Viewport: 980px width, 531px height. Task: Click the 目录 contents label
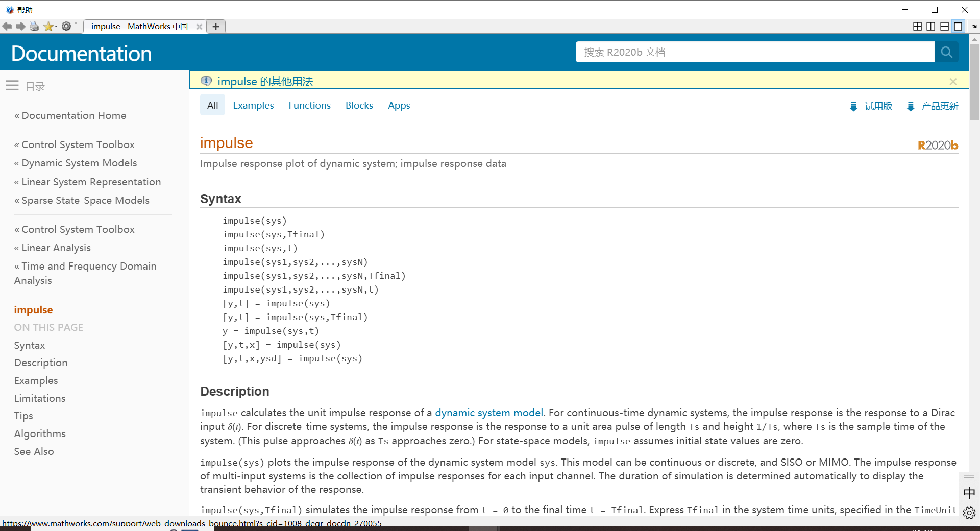point(35,86)
